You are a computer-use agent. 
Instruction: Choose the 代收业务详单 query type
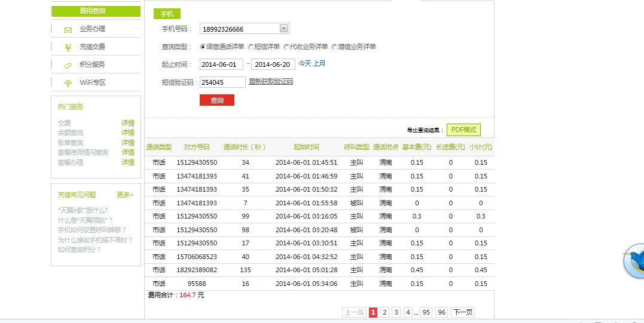(x=286, y=47)
